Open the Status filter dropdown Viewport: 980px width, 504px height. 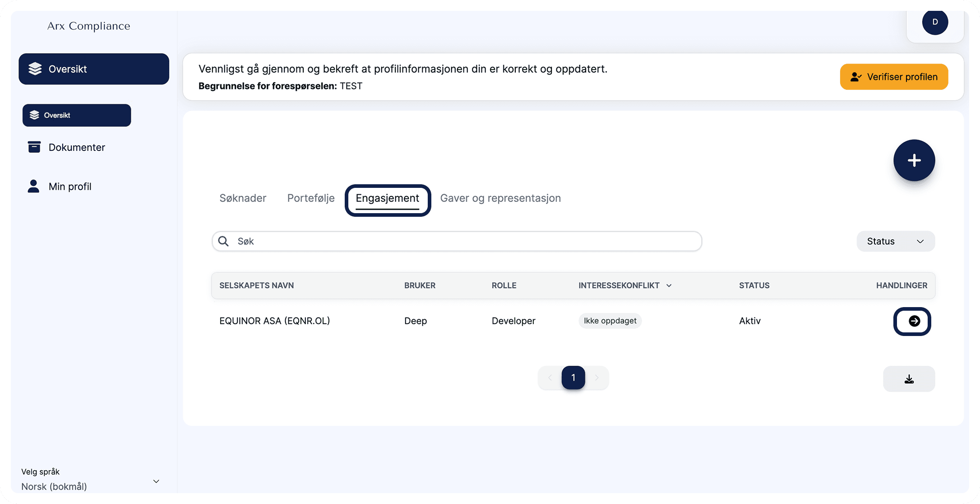895,241
